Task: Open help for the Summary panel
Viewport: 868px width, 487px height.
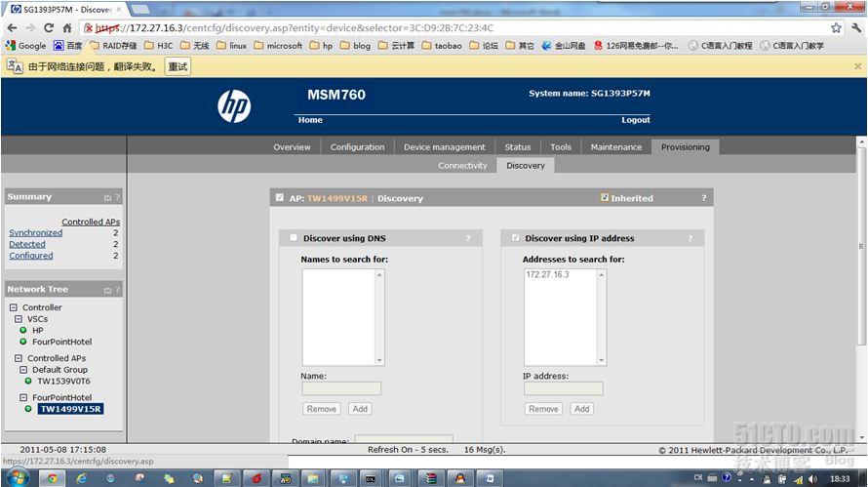Action: tap(117, 197)
